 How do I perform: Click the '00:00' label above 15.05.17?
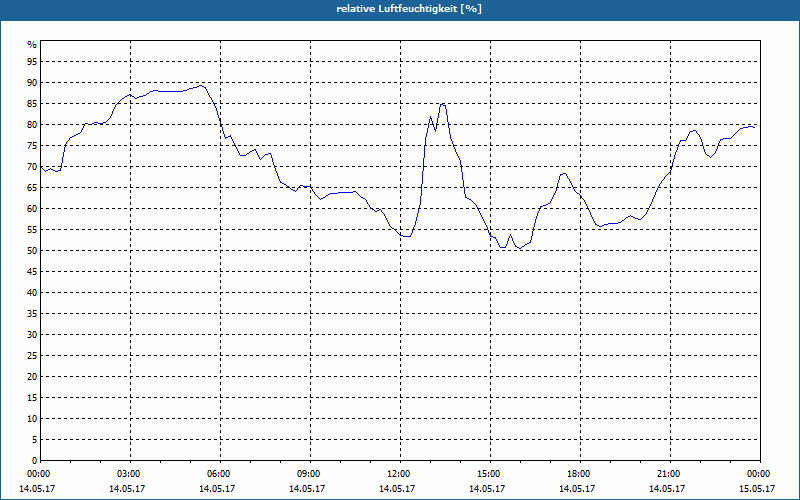click(x=760, y=474)
